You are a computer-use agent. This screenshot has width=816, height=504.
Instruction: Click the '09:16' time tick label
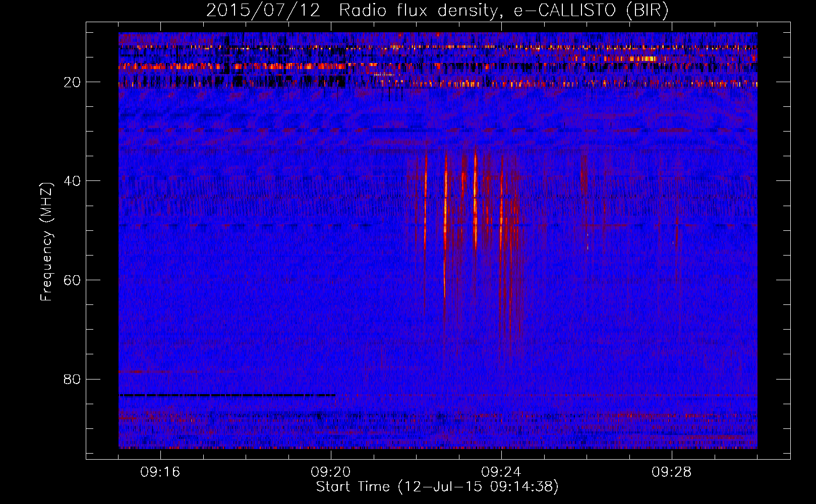pos(160,472)
